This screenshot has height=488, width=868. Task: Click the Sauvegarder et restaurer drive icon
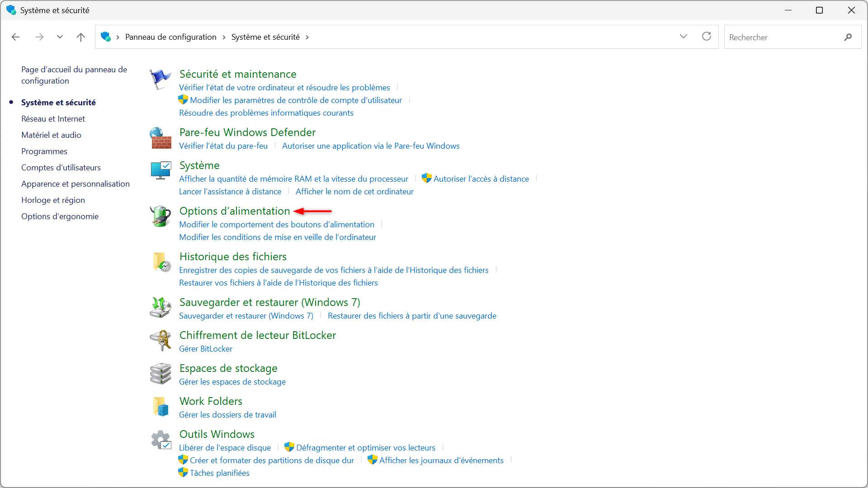[160, 307]
